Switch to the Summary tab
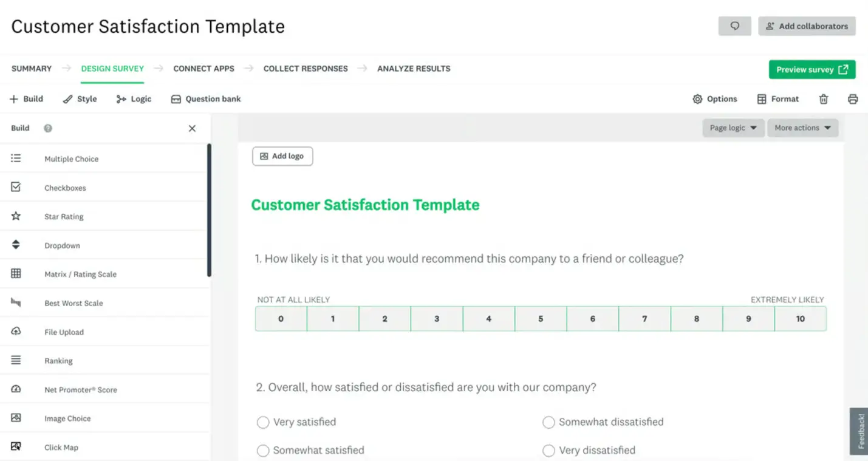 [31, 69]
